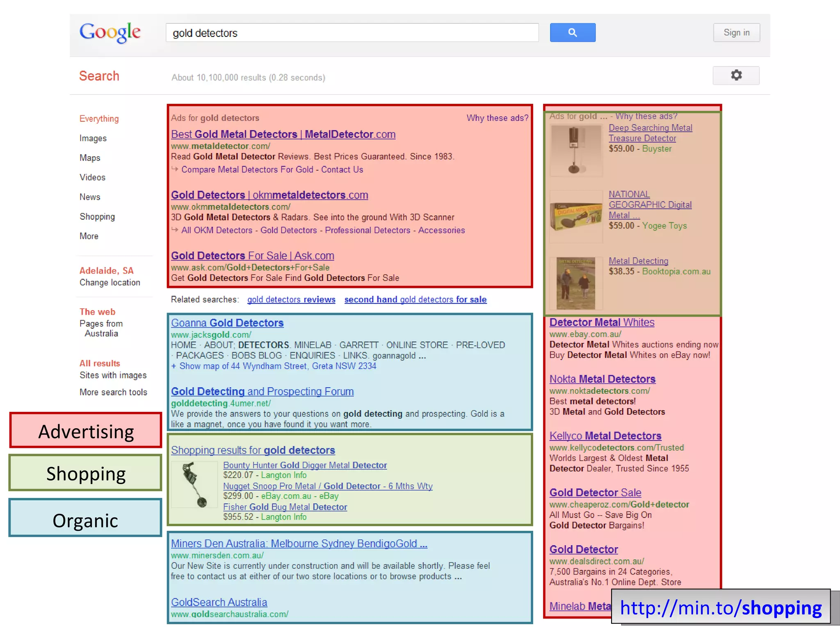Open Nugget Snoop Pro Metal listing
840x630 pixels.
pos(328,486)
